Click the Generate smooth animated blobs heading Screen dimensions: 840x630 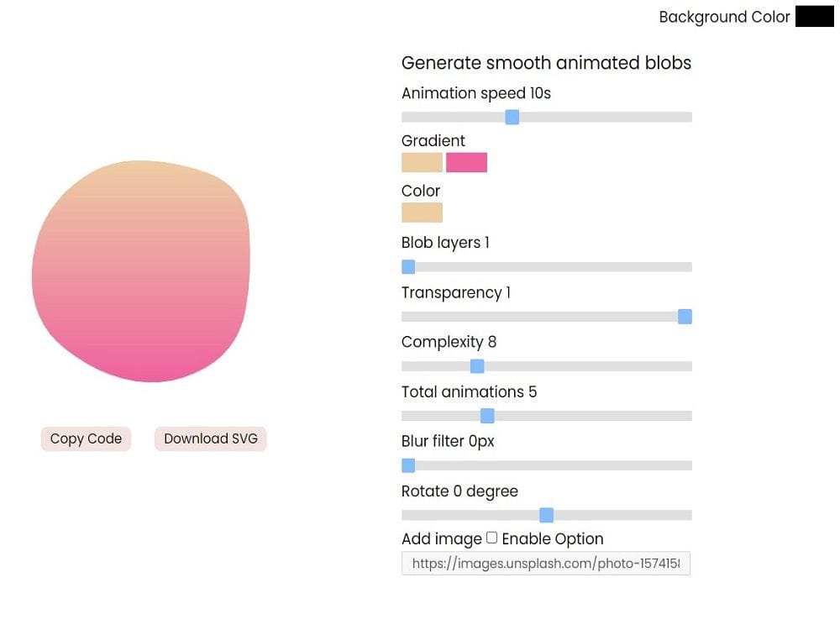[546, 63]
